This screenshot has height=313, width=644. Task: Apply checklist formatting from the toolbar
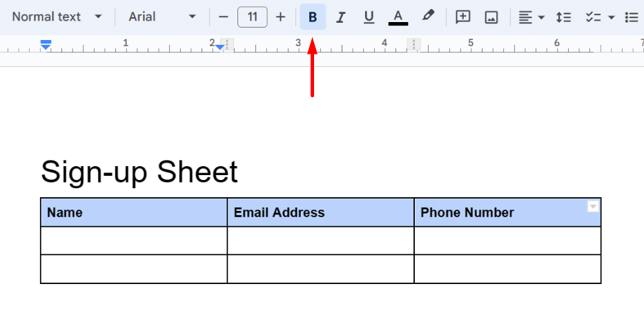593,17
